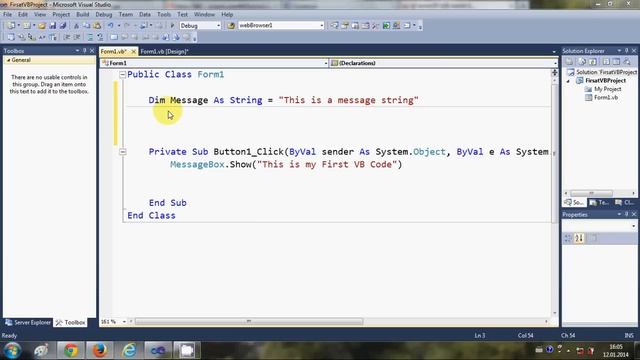Click the Comment out selected lines icon

(91, 38)
